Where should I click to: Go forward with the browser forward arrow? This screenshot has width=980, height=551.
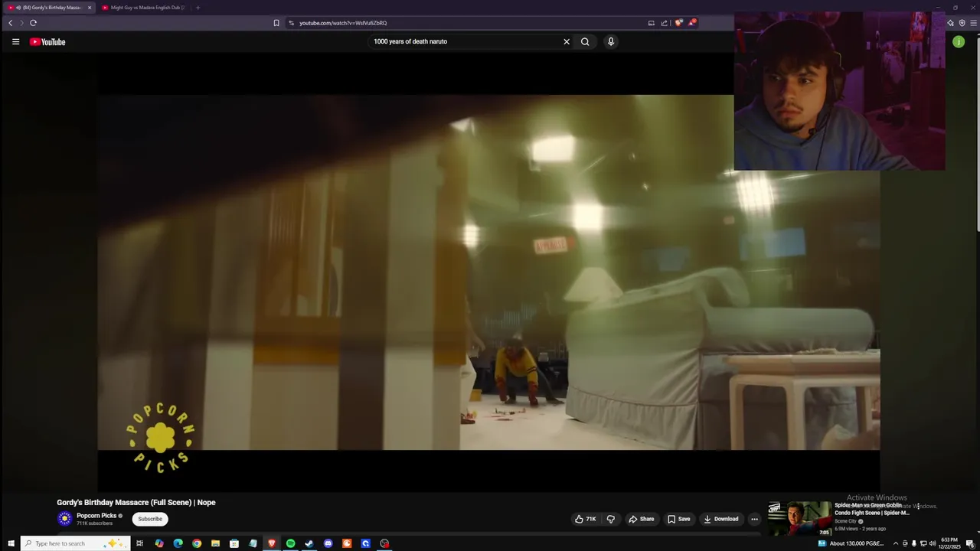21,23
